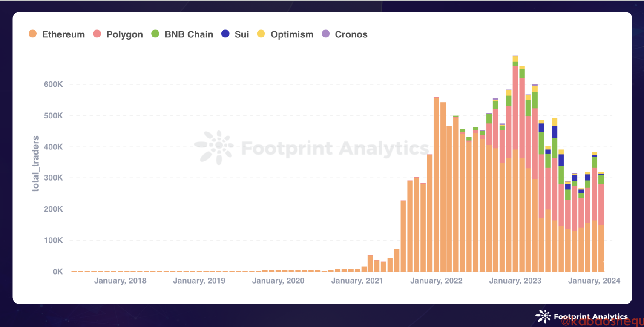Screen dimensions: 644x327
Task: Toggle the Sui legend text label
Action: (241, 34)
